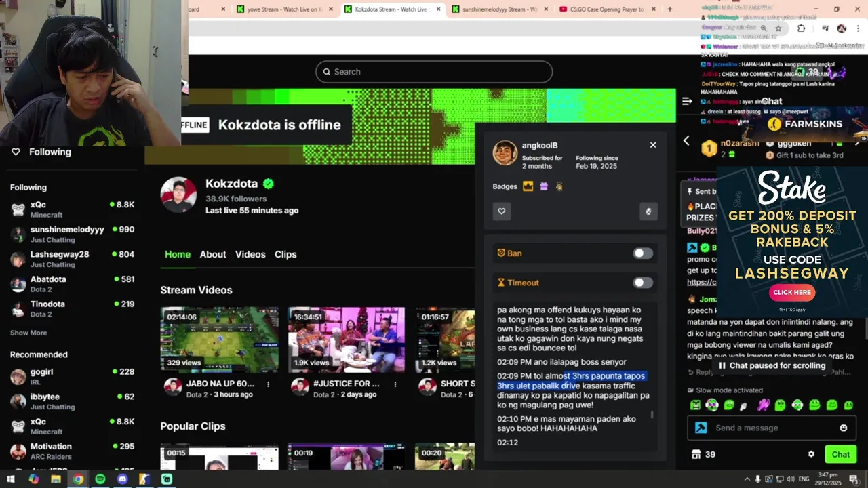The height and width of the screenshot is (488, 868).
Task: Open recommended channel ibbytee
Action: 72,401
